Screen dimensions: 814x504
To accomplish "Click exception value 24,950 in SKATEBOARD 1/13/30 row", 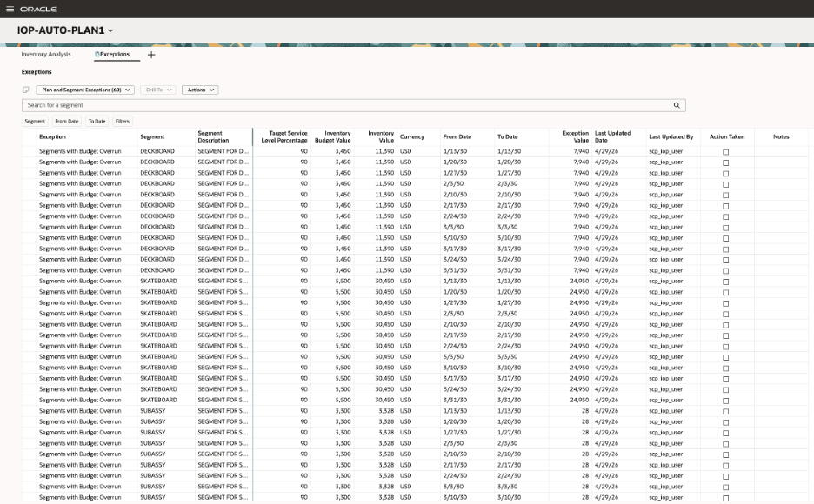I will [579, 281].
